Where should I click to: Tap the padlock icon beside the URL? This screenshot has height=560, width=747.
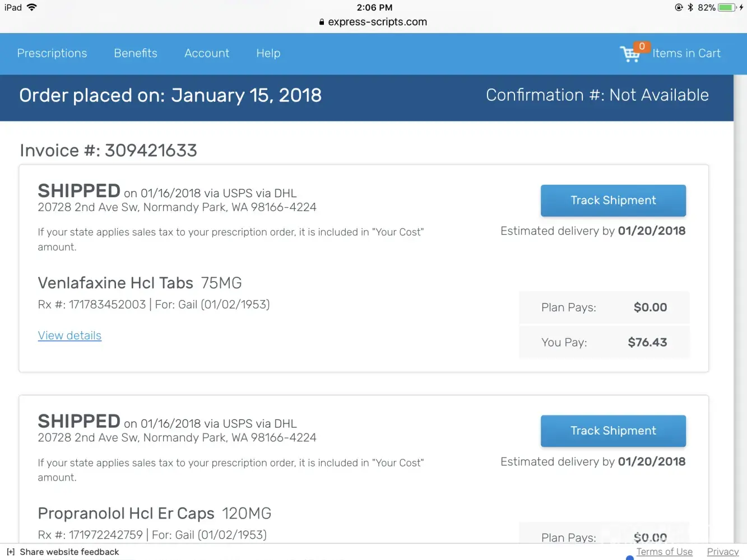coord(322,22)
